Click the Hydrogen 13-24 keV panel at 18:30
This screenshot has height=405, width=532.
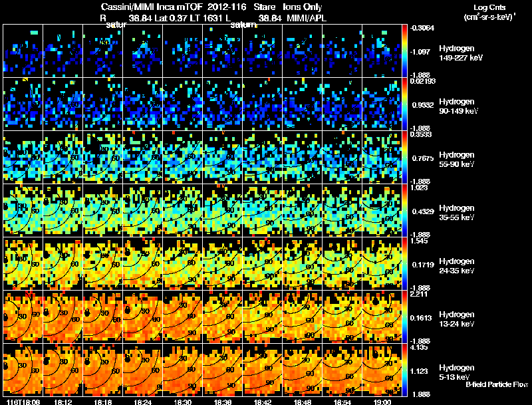(x=182, y=317)
